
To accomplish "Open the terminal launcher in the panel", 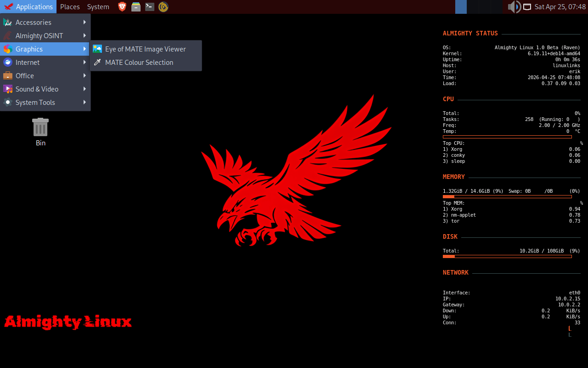I will [x=150, y=7].
